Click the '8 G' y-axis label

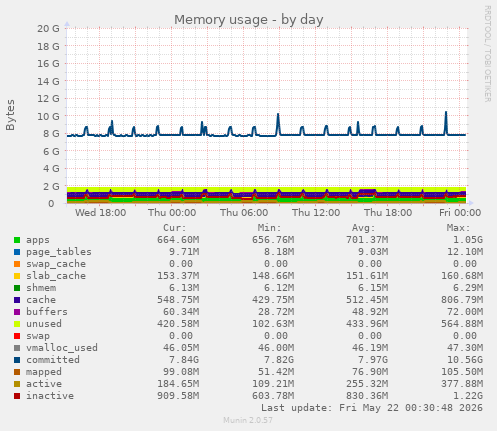[51, 134]
